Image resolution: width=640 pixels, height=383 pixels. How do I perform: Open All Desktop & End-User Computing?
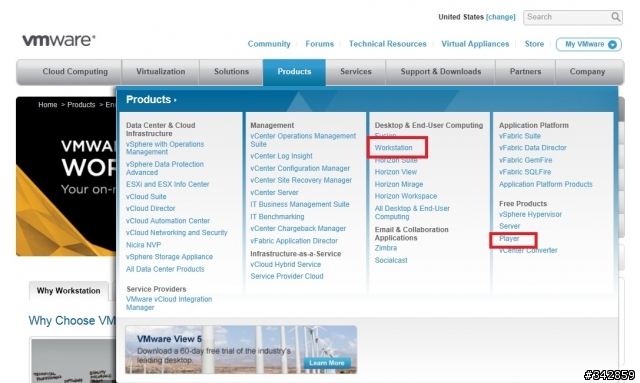(412, 212)
